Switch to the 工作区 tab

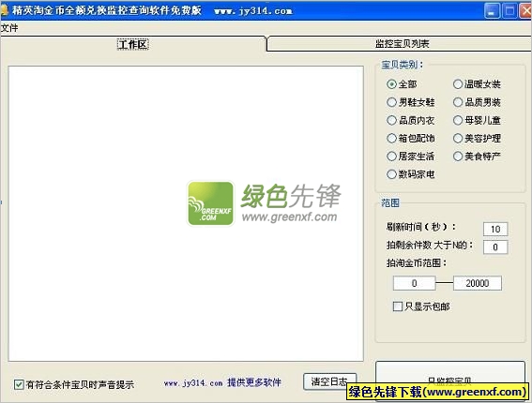pyautogui.click(x=133, y=44)
